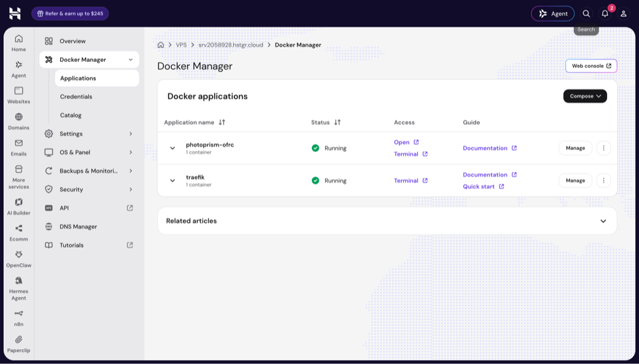
Task: Click srv2058928.hstgr.cloud breadcrumb
Action: click(x=231, y=45)
